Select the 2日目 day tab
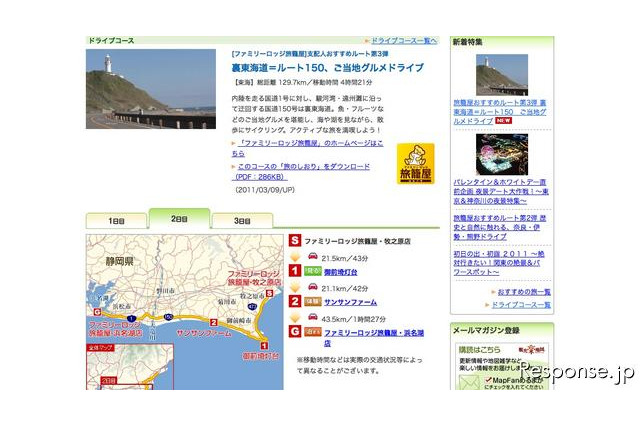640x426 pixels. click(x=179, y=219)
